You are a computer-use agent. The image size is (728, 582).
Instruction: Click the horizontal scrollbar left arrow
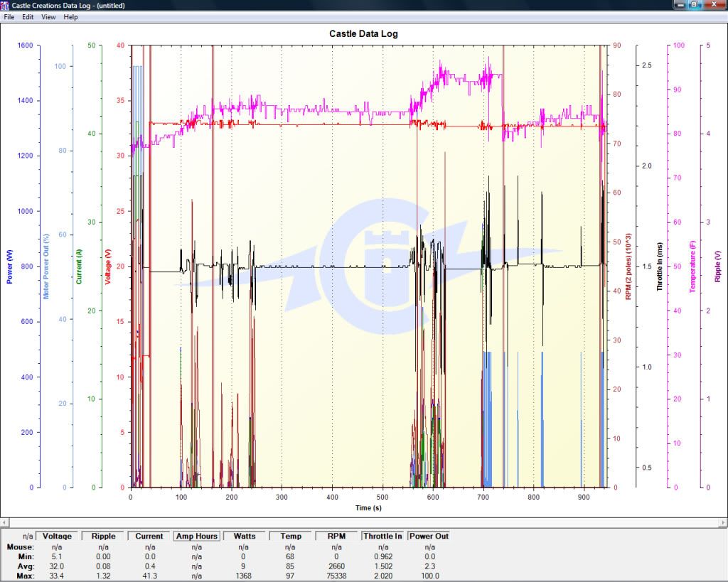(4, 522)
